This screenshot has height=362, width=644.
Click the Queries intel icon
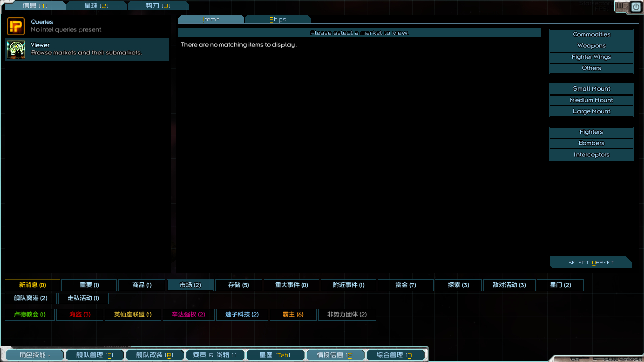[16, 26]
